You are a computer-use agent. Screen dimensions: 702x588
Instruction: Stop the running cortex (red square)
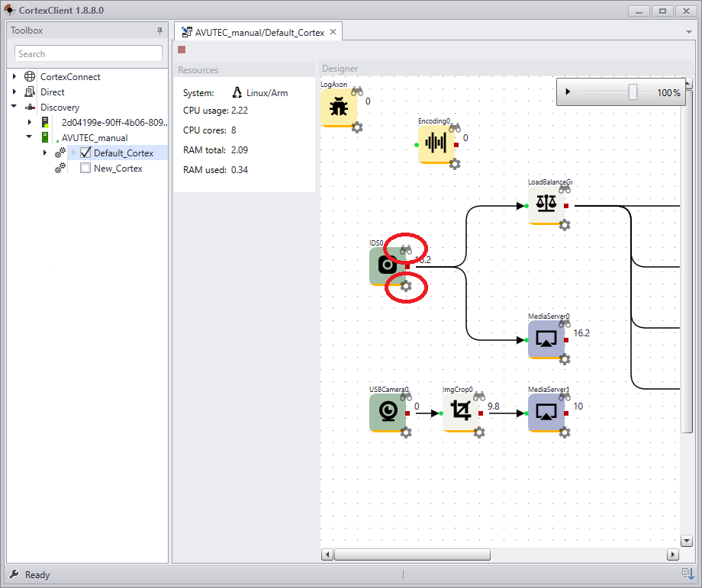coord(182,50)
